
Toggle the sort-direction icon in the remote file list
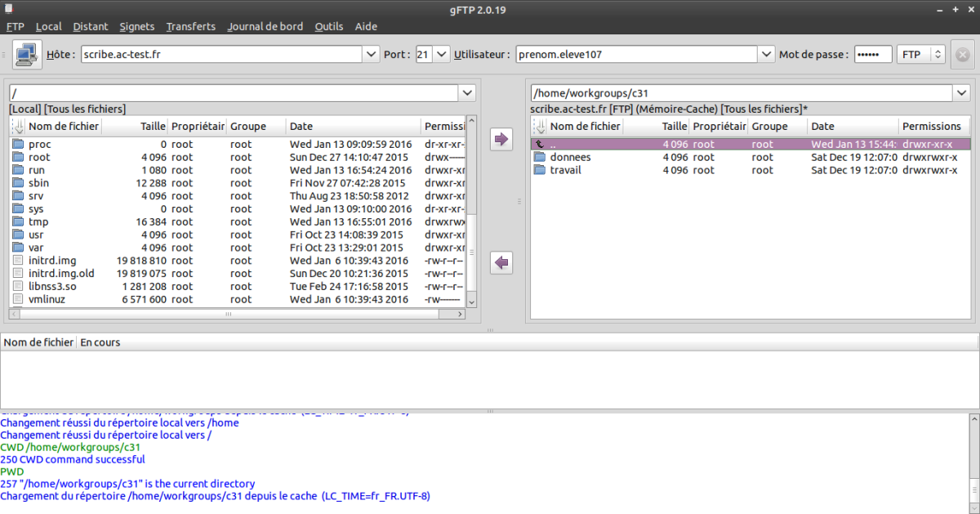tap(539, 127)
